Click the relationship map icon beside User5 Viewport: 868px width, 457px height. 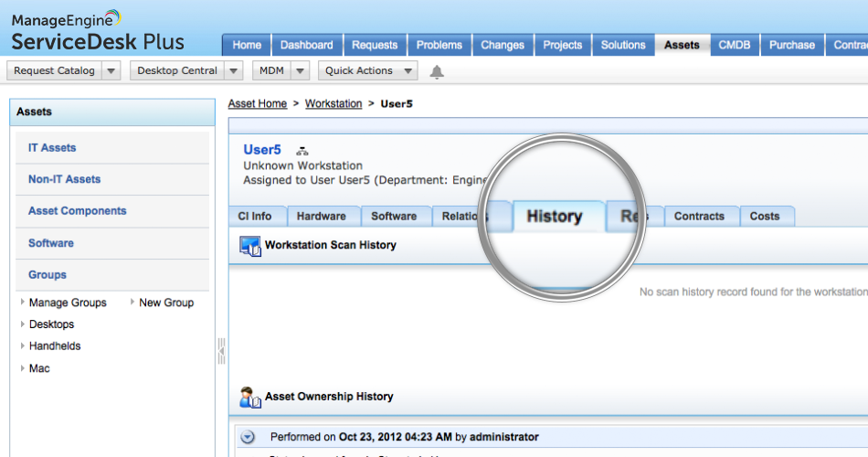(x=302, y=151)
